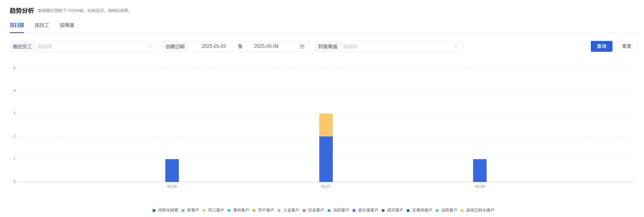Viewport: 644px width, 217px height.
Task: Toggle 战败客户 legend series
Action: 446,210
